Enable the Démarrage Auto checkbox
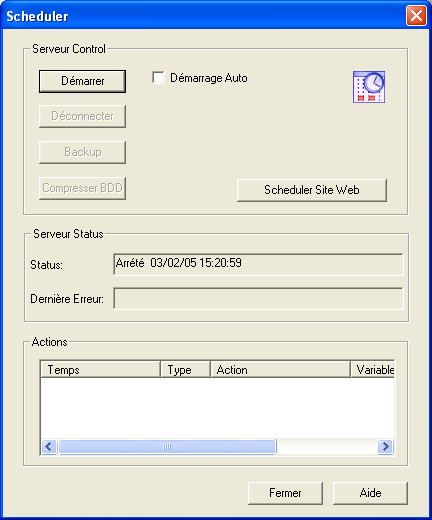Screen dimensions: 432x520 click(158, 78)
